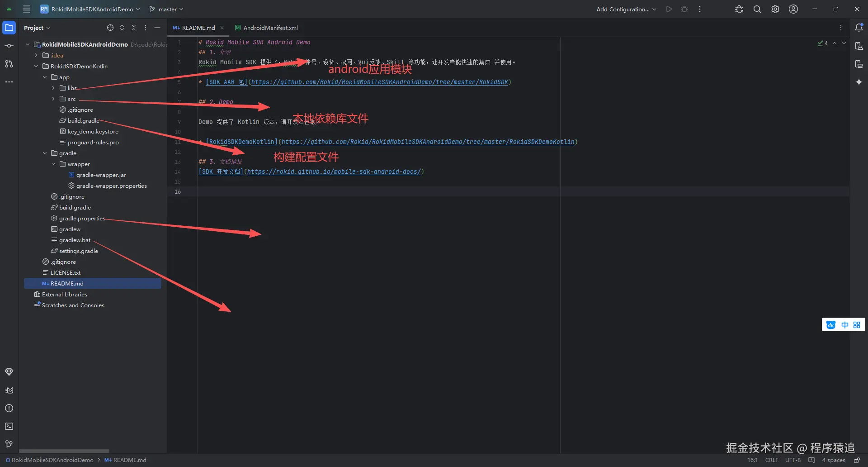Screen dimensions: 868x467
Task: Show more tool windows
Action: [x=9, y=82]
